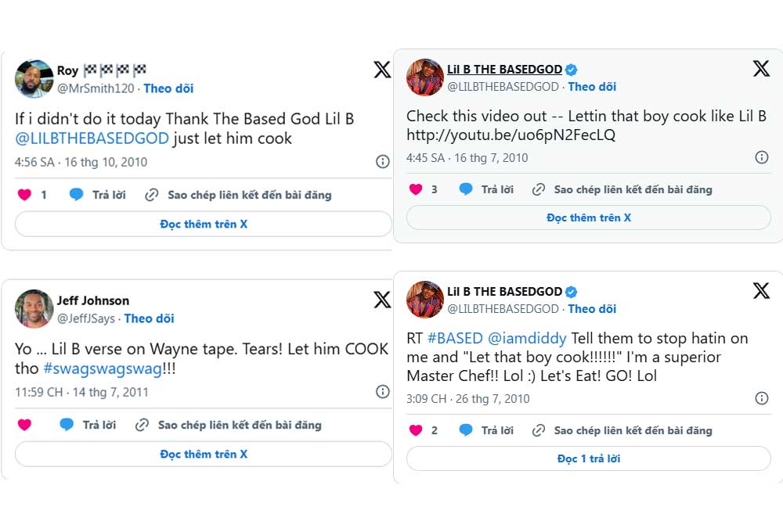Click copy link icon on Lil B's video tweet

(539, 189)
